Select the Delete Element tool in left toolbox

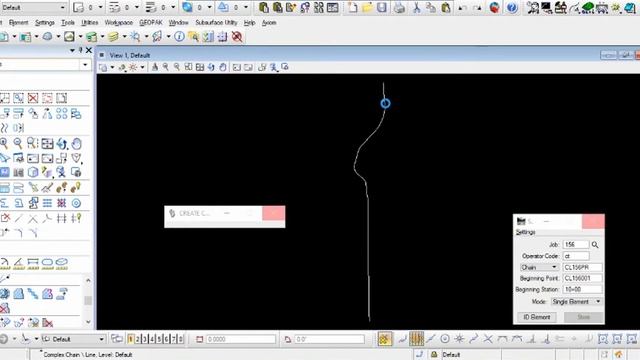(5, 218)
